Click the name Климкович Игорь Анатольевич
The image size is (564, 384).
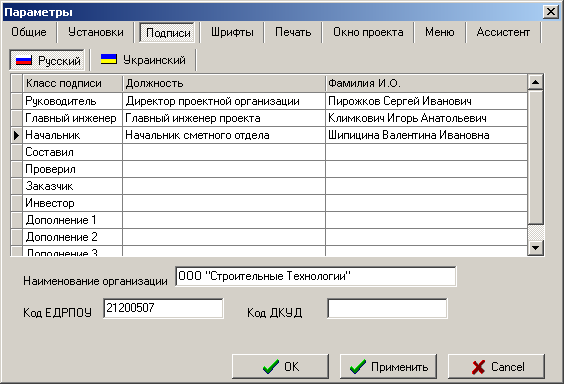[426, 118]
